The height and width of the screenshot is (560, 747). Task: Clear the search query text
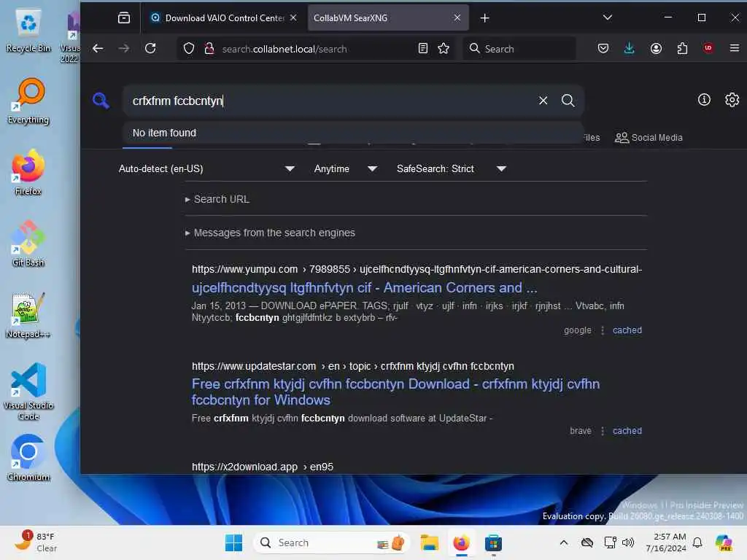543,101
